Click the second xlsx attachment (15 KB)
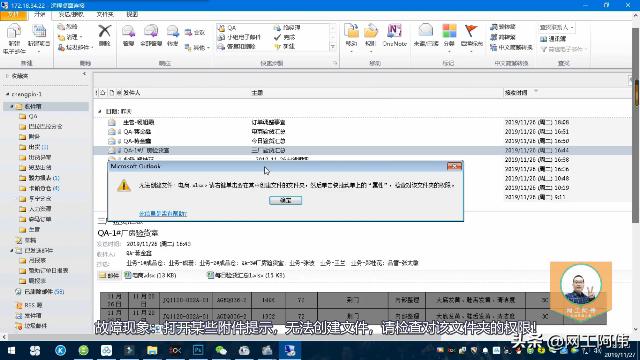Viewport: 640px width, 360px height. [x=246, y=276]
